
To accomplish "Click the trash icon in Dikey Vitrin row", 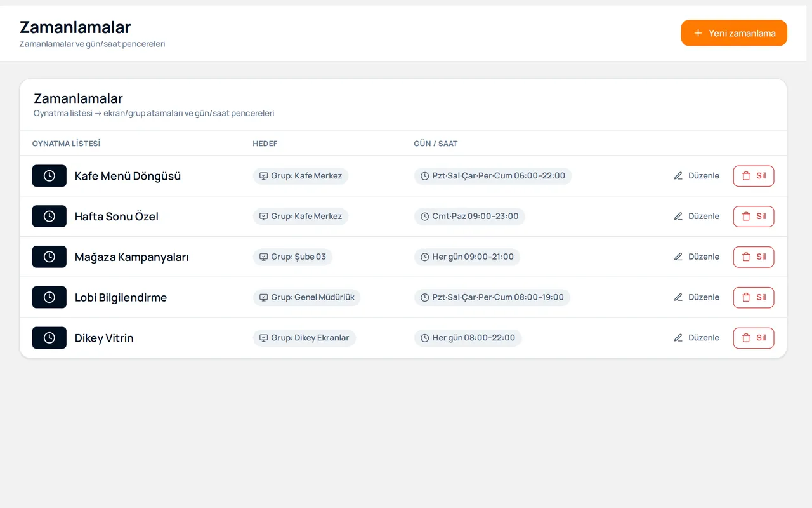I will (746, 338).
